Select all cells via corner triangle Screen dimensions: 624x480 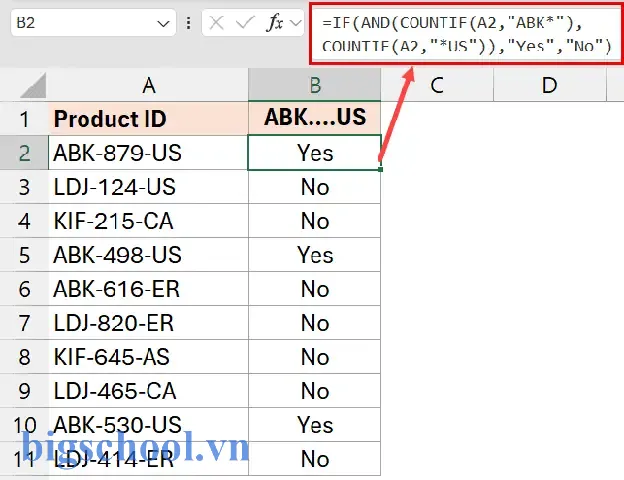tap(33, 85)
